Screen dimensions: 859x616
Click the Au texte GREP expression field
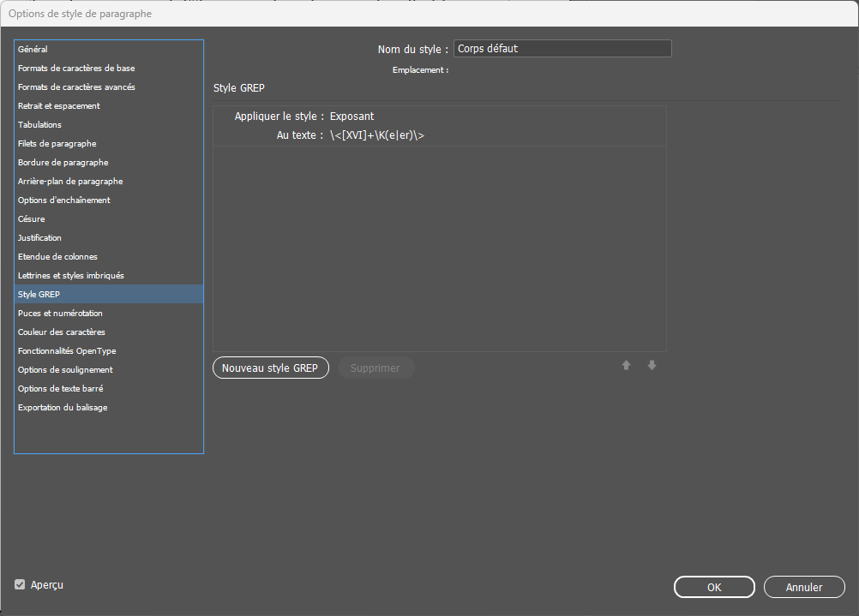click(377, 135)
